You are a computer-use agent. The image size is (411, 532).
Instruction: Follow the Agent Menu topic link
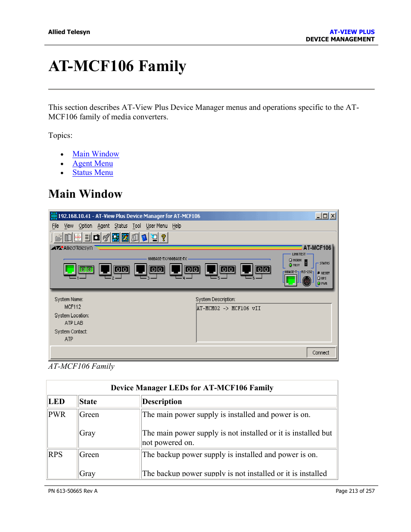coord(93,163)
